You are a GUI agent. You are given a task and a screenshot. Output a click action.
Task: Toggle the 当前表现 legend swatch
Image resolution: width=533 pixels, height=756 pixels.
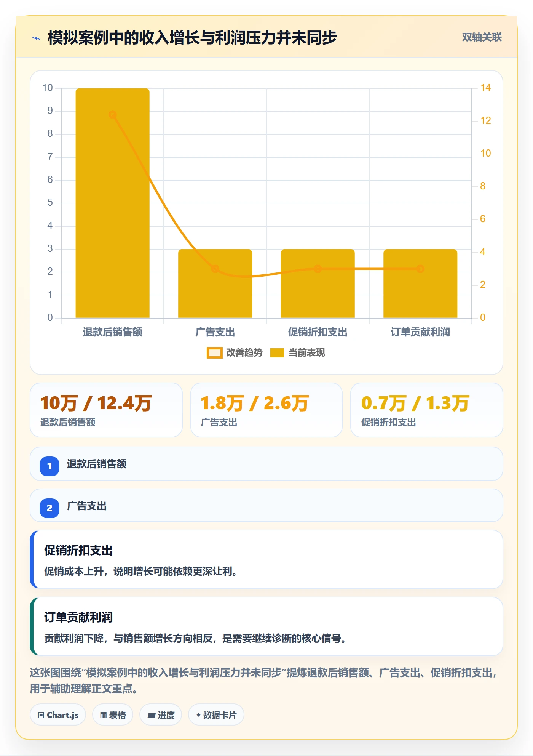tap(277, 353)
